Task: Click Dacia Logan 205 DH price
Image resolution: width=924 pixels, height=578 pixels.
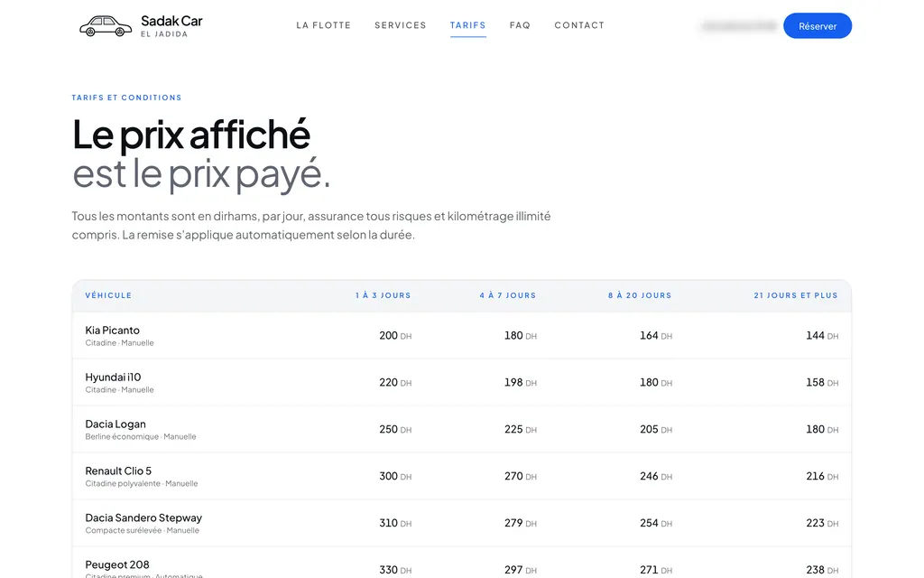Action: (x=656, y=429)
